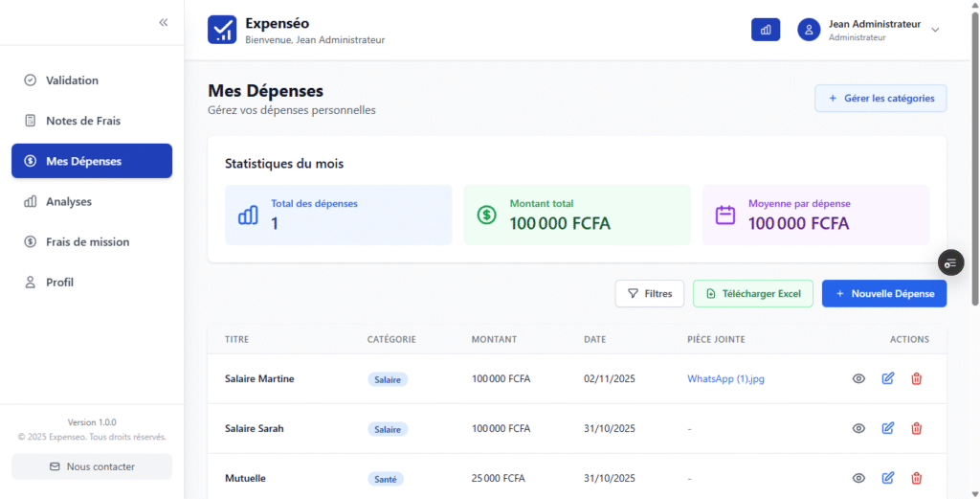Click the page vertical scrollbar
The height and width of the screenshot is (499, 980).
[x=974, y=192]
